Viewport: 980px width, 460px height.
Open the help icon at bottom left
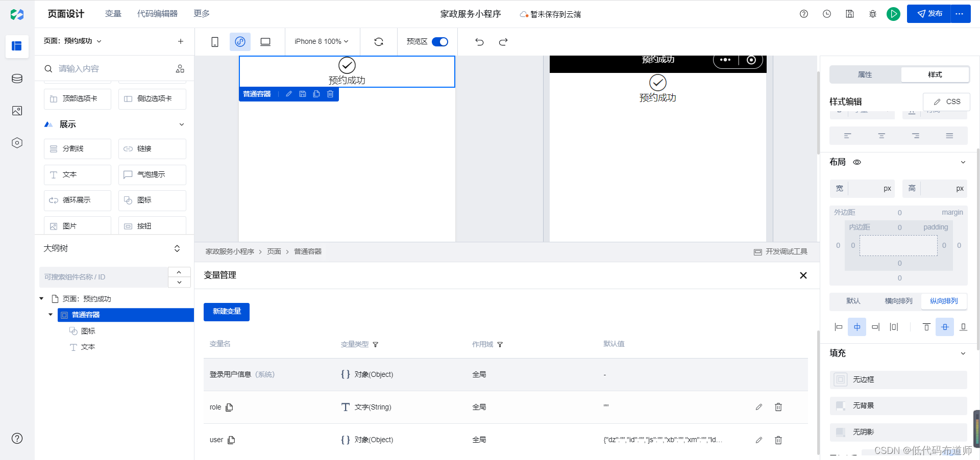pos(17,438)
